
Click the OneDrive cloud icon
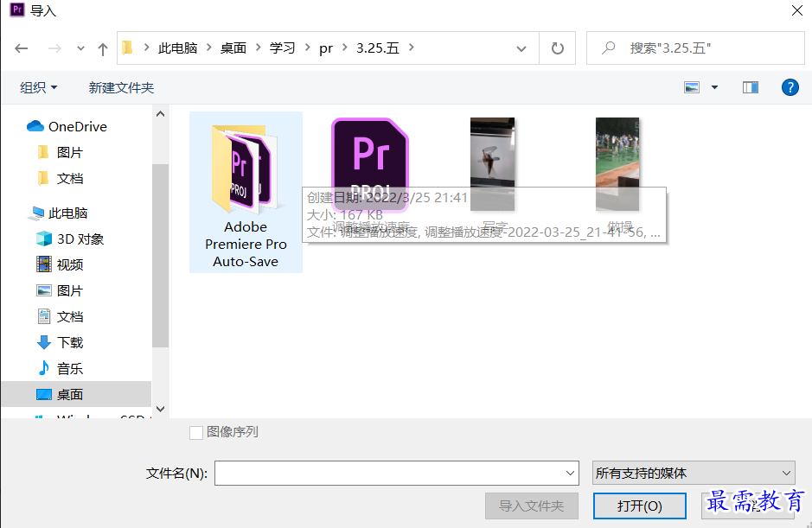tap(35, 126)
